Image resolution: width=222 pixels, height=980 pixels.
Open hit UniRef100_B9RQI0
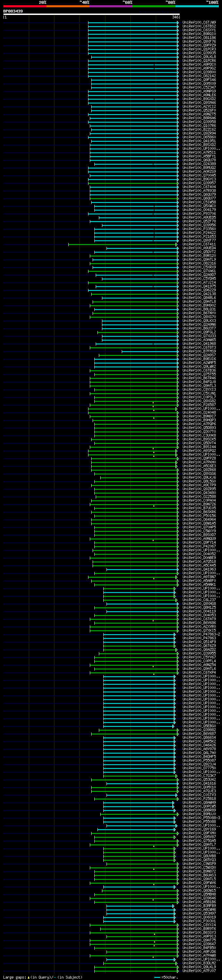(199, 34)
